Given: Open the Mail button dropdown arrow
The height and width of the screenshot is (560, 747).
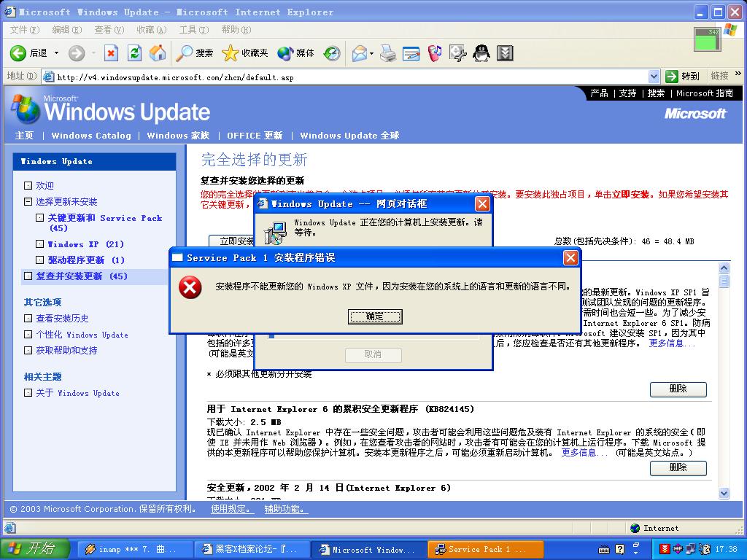Looking at the screenshot, I should click(x=371, y=52).
